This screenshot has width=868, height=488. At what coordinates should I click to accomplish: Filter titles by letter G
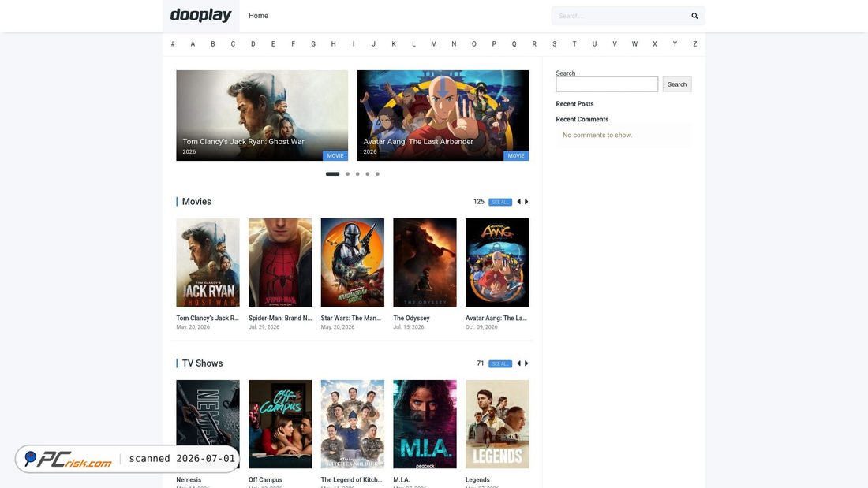tap(313, 43)
